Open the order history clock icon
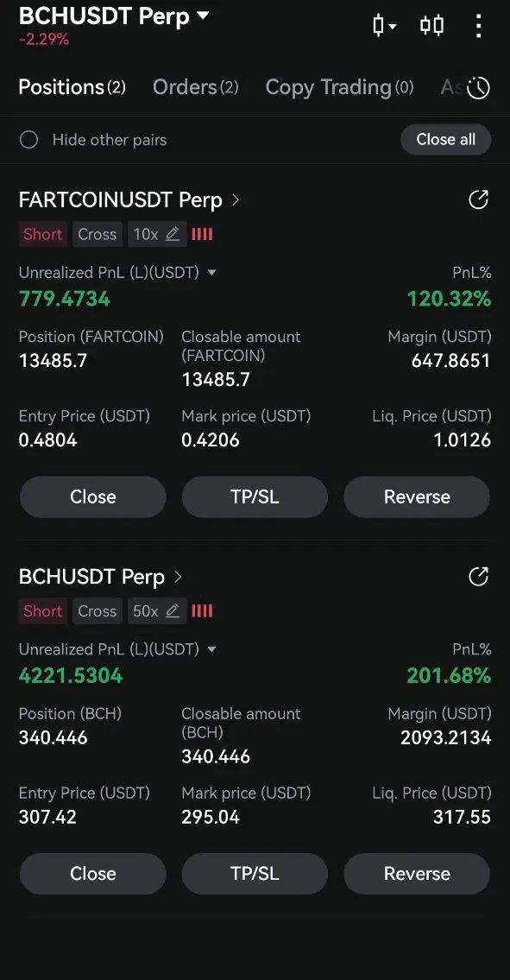This screenshot has height=980, width=510. coord(479,87)
